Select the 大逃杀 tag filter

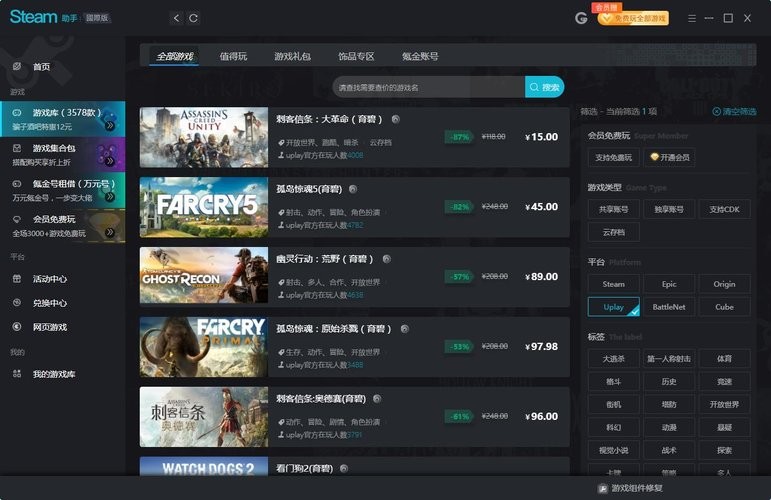614,359
